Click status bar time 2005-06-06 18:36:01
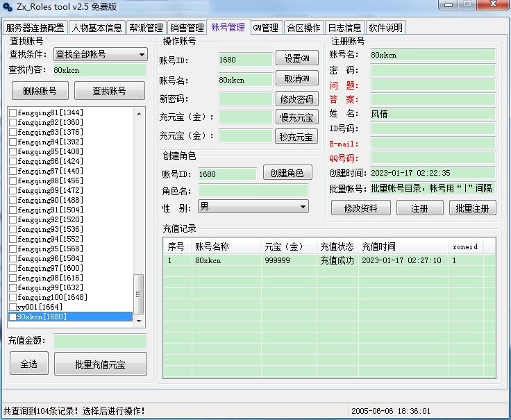Image resolution: width=511 pixels, height=420 pixels. 391,411
